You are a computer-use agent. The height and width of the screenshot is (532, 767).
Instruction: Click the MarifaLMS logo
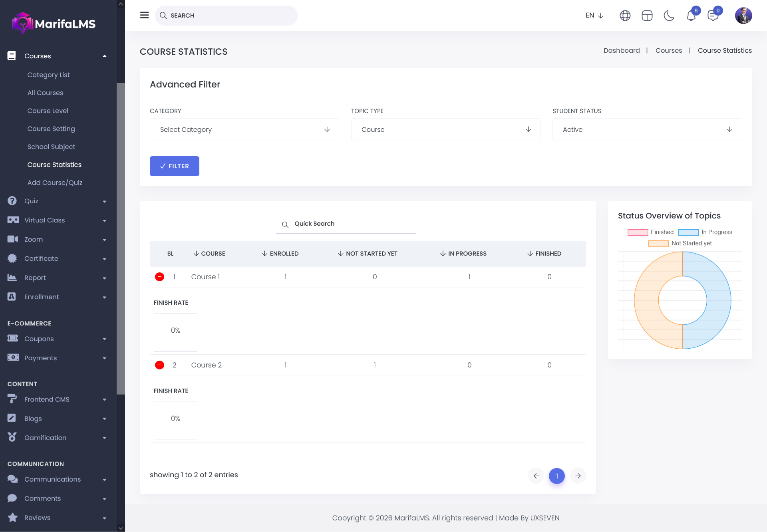(54, 24)
